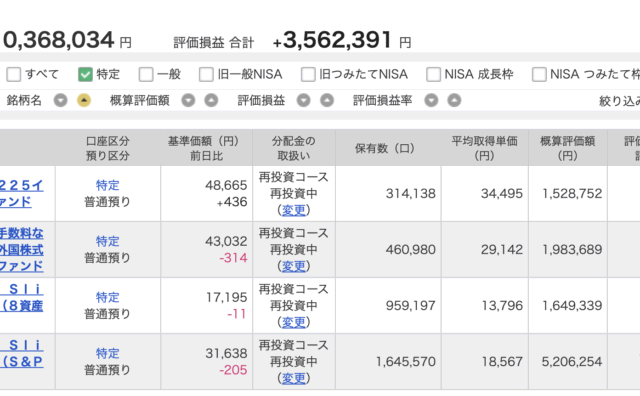Click 変更 link in the 31,638 row
Viewport: 640px width, 396px height.
[x=294, y=378]
